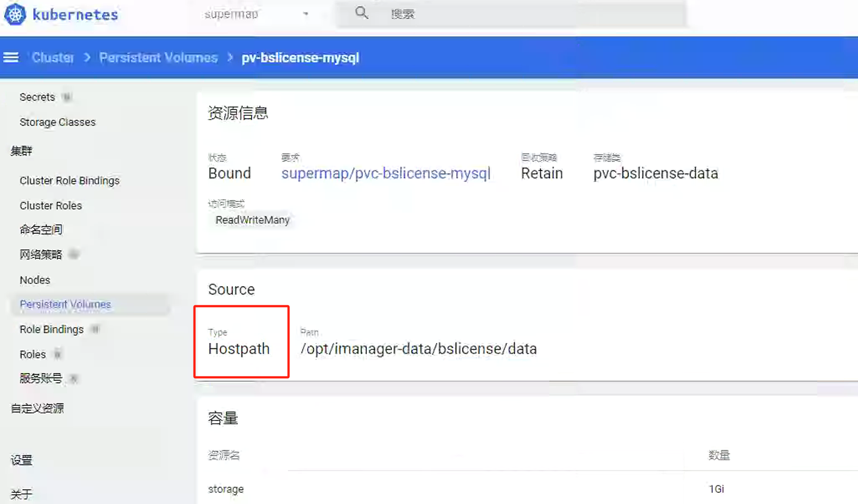Open Cluster Roles in sidebar
The width and height of the screenshot is (858, 504).
click(51, 206)
